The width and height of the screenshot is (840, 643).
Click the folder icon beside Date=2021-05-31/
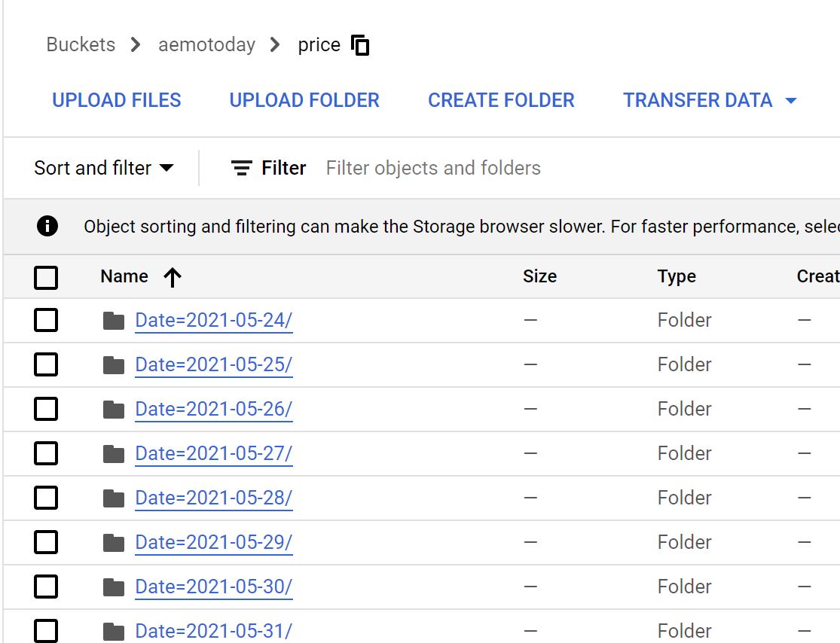114,630
